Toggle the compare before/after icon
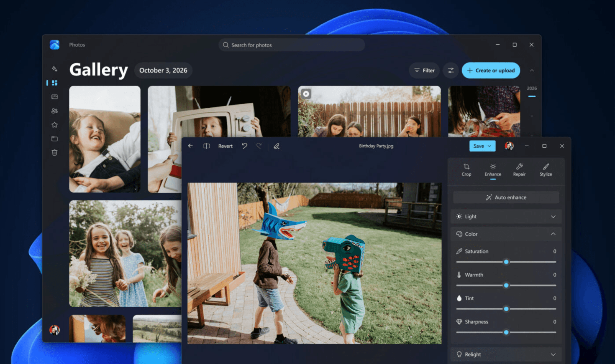The width and height of the screenshot is (615, 364). tap(206, 146)
